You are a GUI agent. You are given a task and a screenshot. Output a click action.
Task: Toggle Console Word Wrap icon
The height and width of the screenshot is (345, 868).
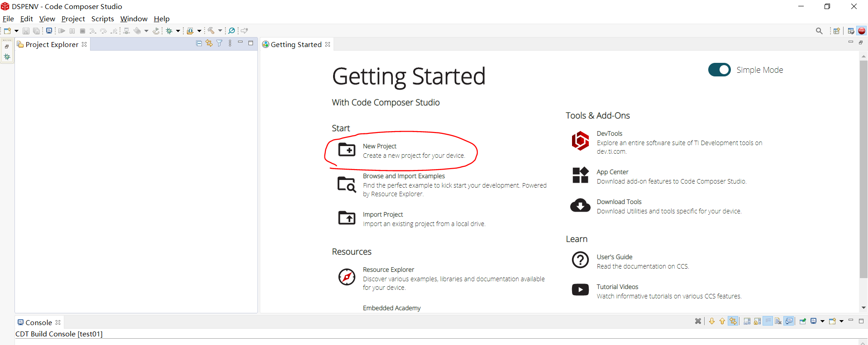click(x=768, y=321)
